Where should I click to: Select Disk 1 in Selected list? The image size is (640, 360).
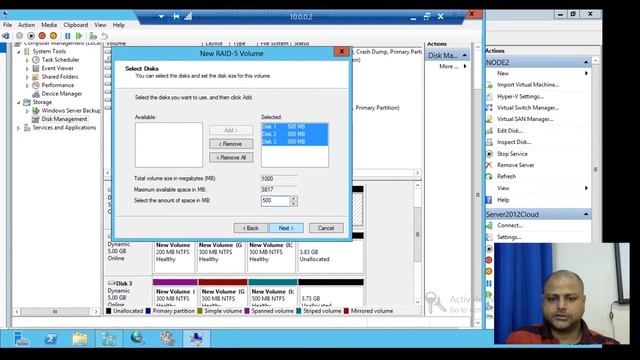295,127
